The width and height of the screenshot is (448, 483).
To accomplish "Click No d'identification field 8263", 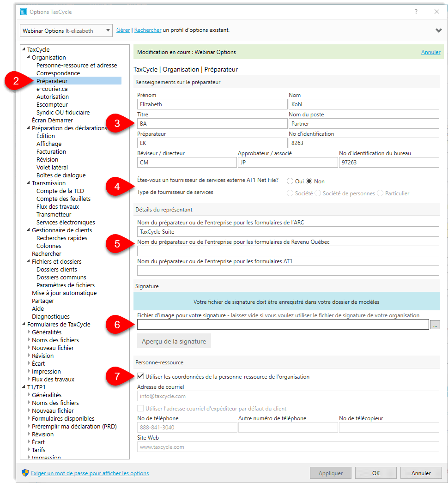I will 363,143.
